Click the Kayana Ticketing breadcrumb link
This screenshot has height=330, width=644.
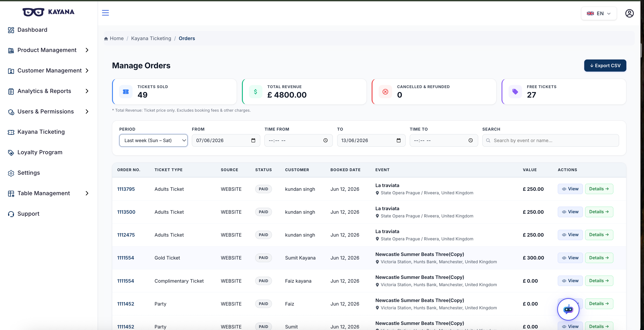tap(151, 39)
